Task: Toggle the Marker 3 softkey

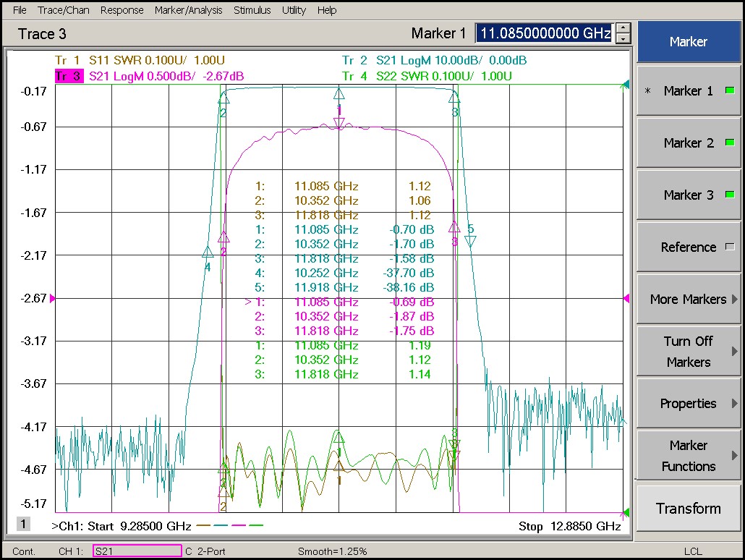Action: (688, 195)
